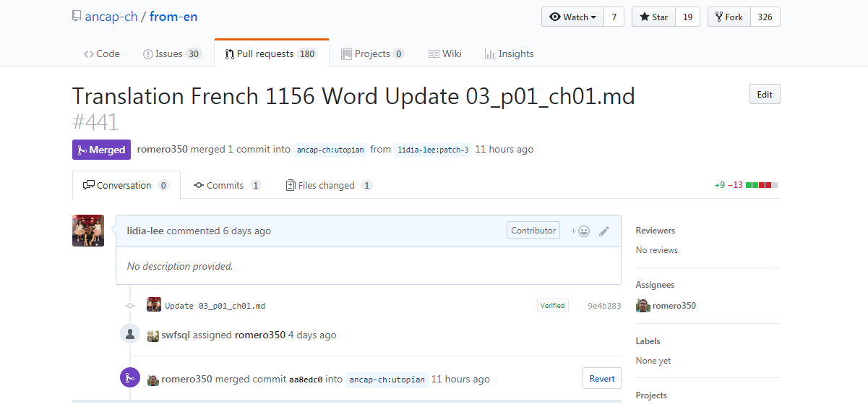This screenshot has width=868, height=407.
Task: Click the Reviewers sidebar heading
Action: click(656, 231)
